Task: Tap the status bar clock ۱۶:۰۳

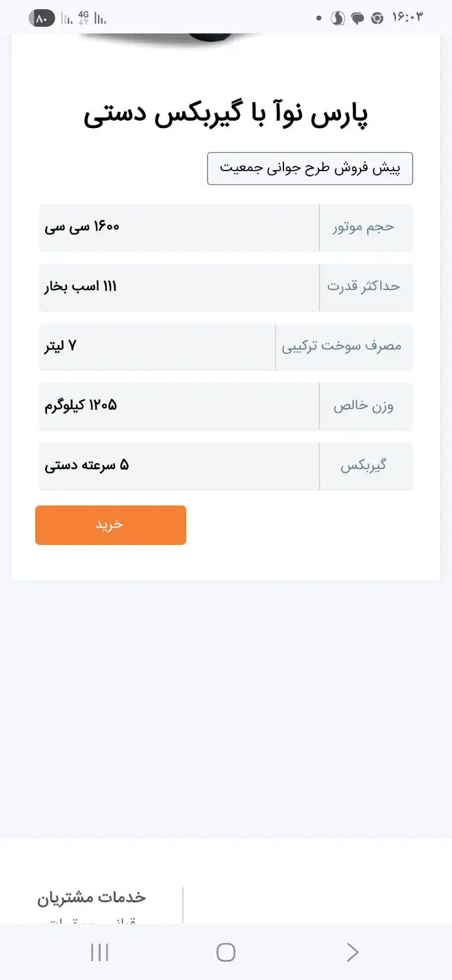Action: (408, 18)
